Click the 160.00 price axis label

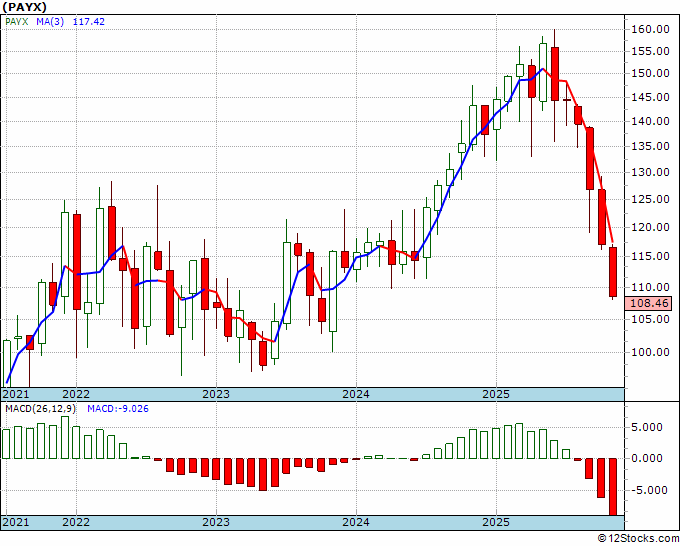649,29
